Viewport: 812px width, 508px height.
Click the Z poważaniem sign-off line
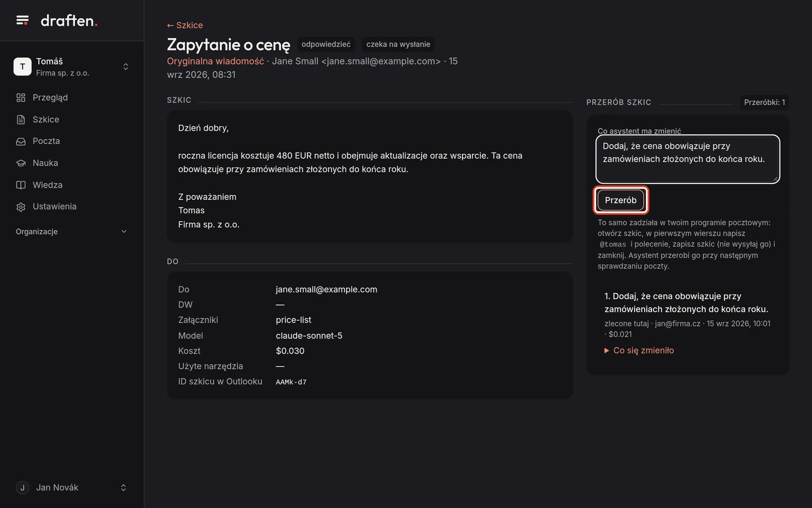pyautogui.click(x=207, y=197)
